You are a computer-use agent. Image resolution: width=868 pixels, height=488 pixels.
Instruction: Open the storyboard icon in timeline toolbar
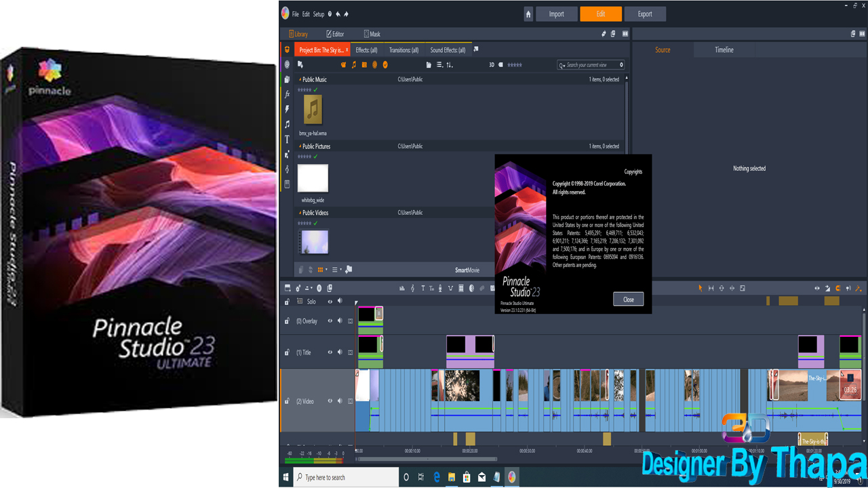pyautogui.click(x=288, y=289)
